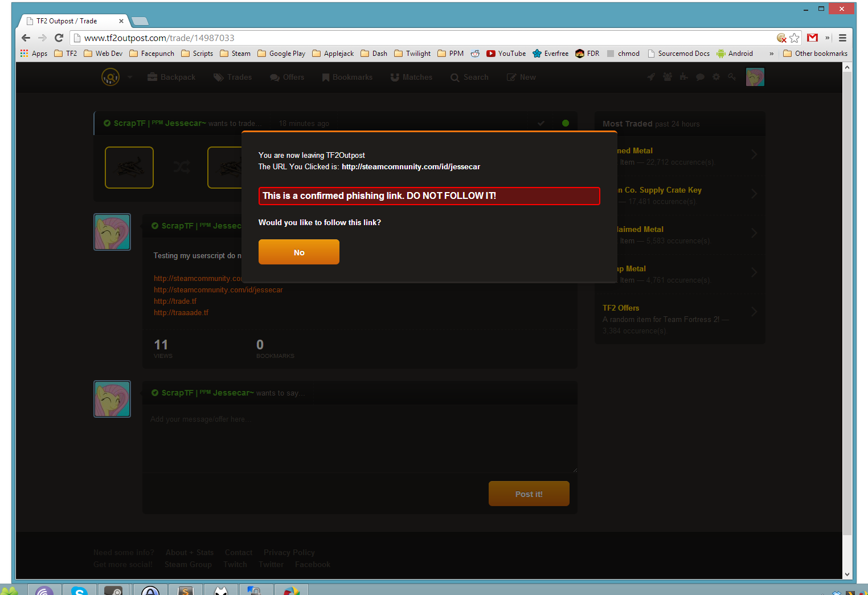Click the Skype taskbar icon

point(79,590)
